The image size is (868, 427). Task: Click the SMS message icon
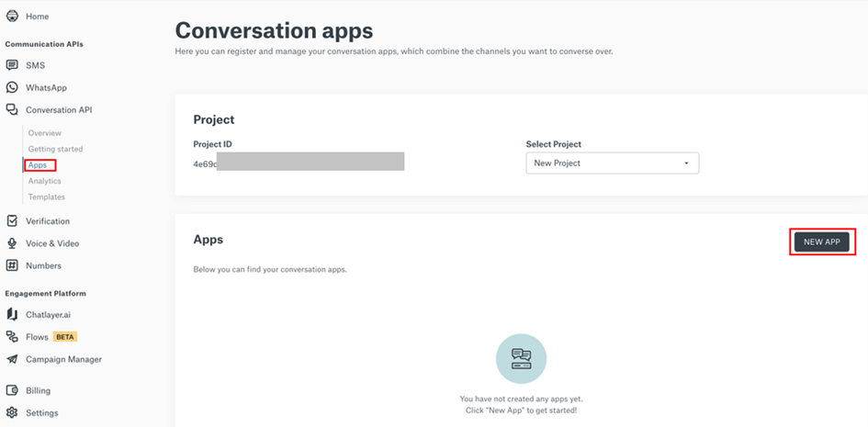[12, 65]
